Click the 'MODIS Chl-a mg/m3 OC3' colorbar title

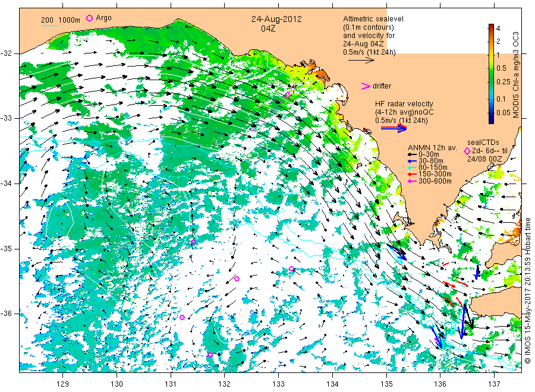(x=515, y=75)
